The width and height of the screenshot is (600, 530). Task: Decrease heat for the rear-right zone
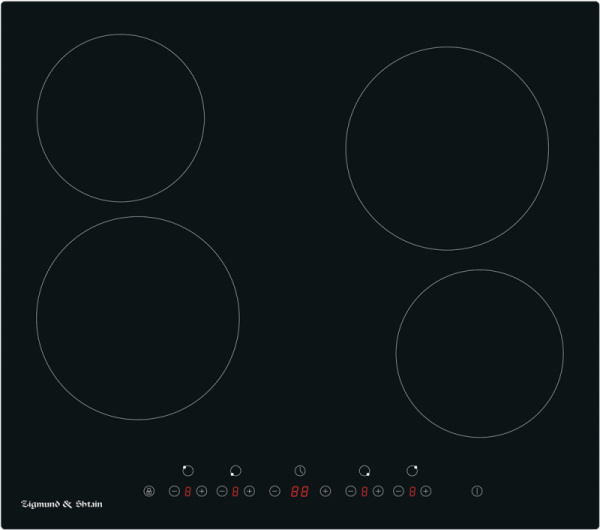[x=398, y=491]
